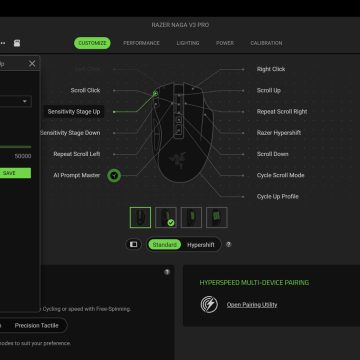Click the green slider in side panel

tap(15, 147)
